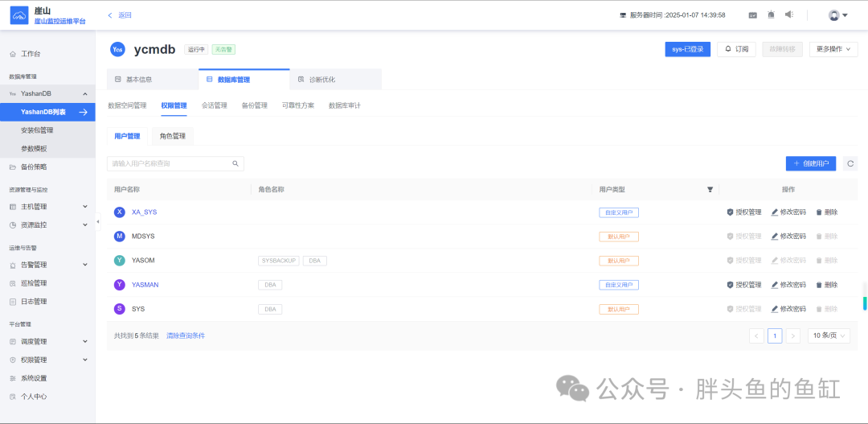Click the 创建用户 button
868x424 pixels.
[810, 163]
